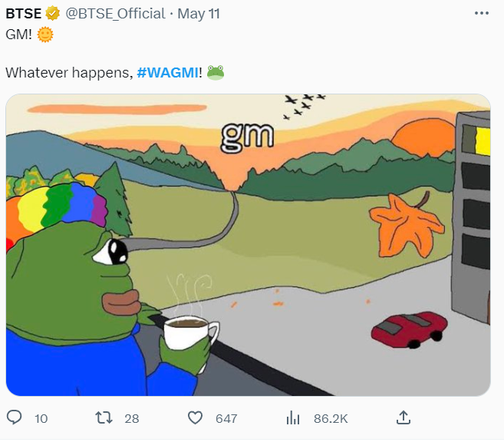Open the @BTSE_Official handle link

coord(115,14)
